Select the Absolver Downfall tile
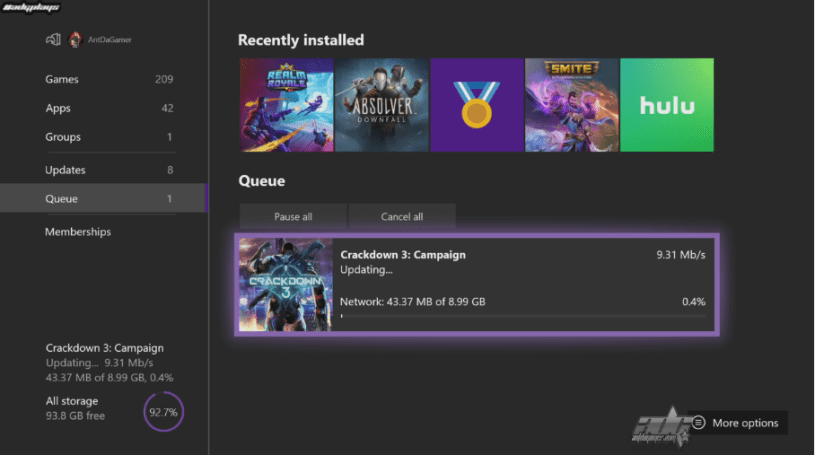The height and width of the screenshot is (455, 815). (x=381, y=105)
